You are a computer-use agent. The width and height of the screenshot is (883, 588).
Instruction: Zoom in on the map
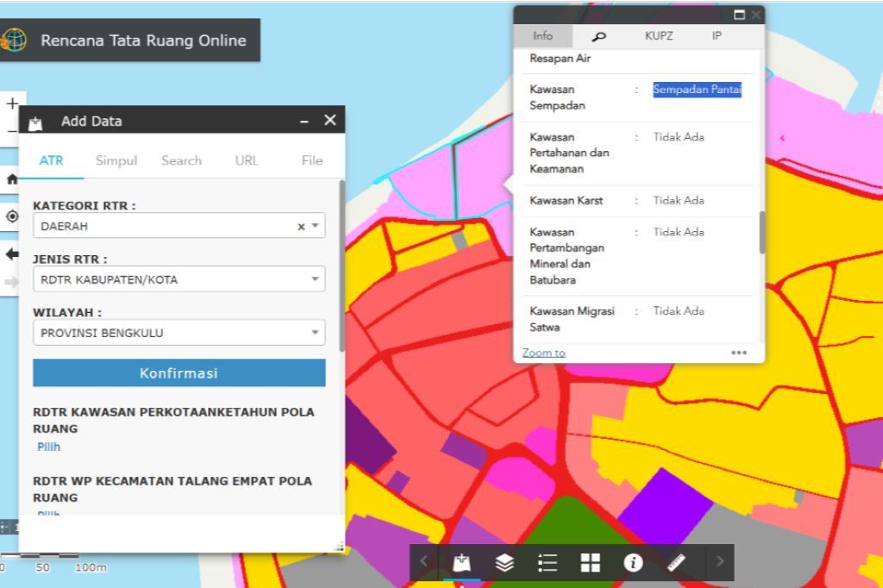click(12, 103)
